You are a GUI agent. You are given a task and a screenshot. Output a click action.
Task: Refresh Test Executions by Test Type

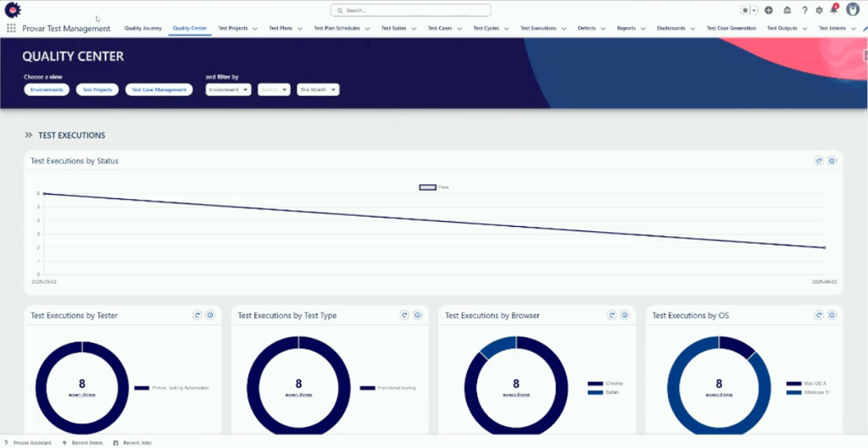coord(404,315)
